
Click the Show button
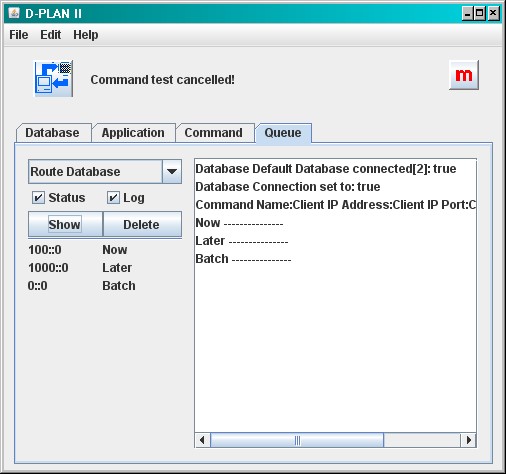click(65, 224)
